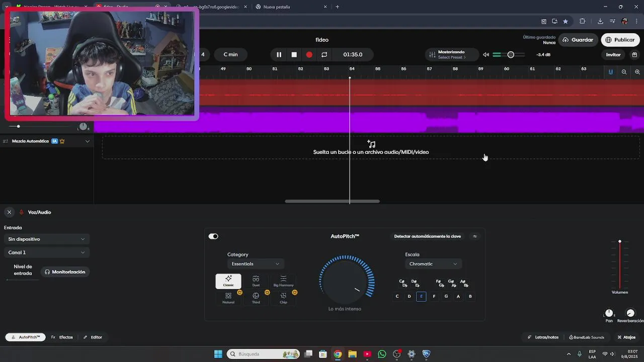Open the Atajos shortcuts panel

tap(626, 337)
